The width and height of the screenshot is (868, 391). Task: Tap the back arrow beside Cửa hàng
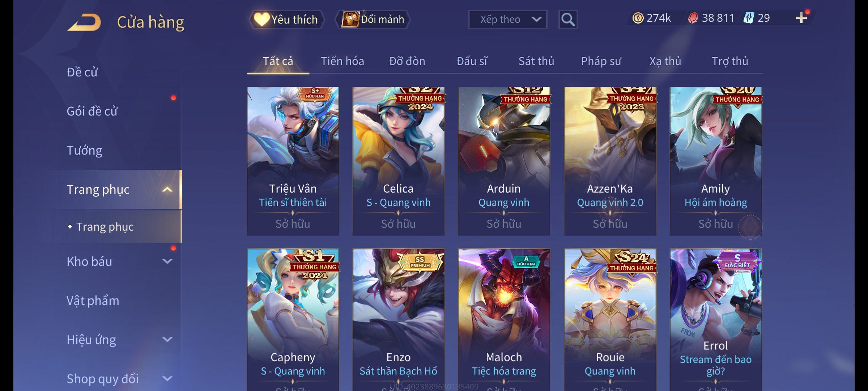(84, 22)
